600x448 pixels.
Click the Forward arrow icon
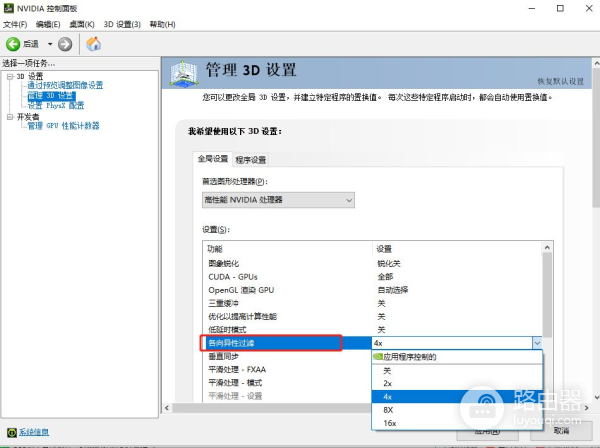click(x=65, y=44)
